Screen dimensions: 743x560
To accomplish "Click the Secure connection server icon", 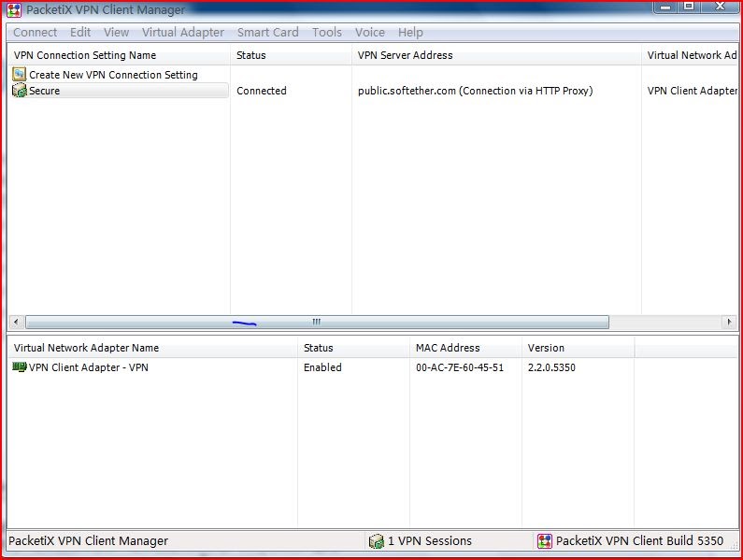I will (19, 90).
